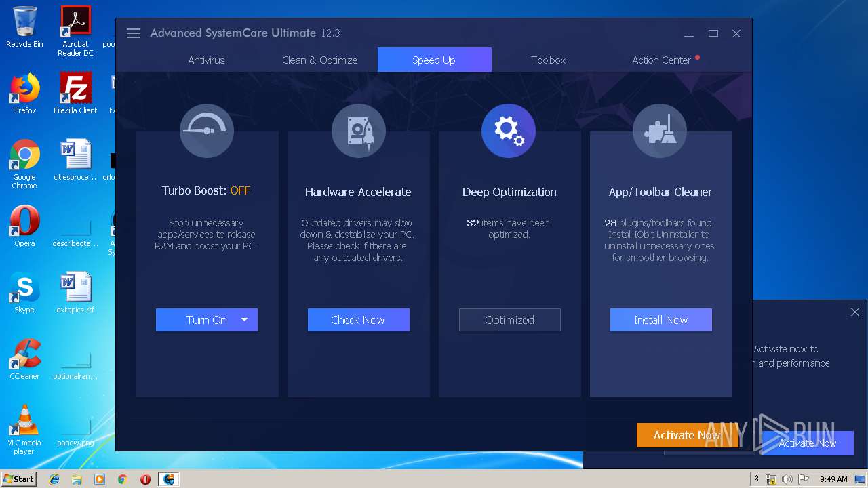Open optionalran file on desktop
The image size is (868, 488).
click(x=75, y=366)
